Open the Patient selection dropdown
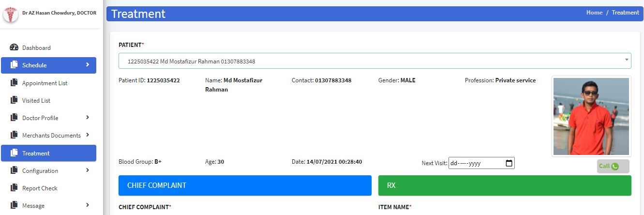The height and width of the screenshot is (215, 644). (x=374, y=61)
